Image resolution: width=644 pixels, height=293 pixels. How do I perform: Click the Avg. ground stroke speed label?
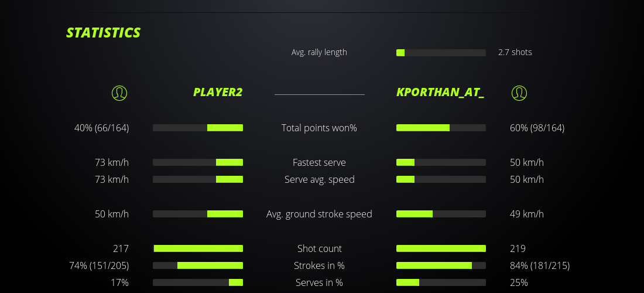319,214
